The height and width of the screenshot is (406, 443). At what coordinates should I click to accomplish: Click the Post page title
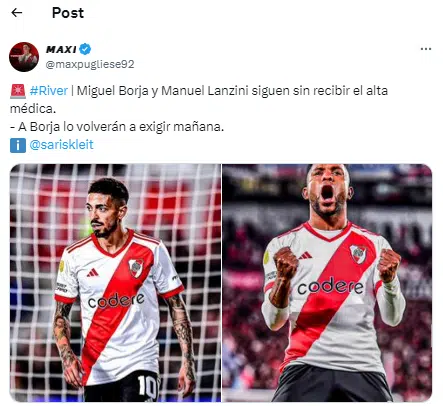68,13
